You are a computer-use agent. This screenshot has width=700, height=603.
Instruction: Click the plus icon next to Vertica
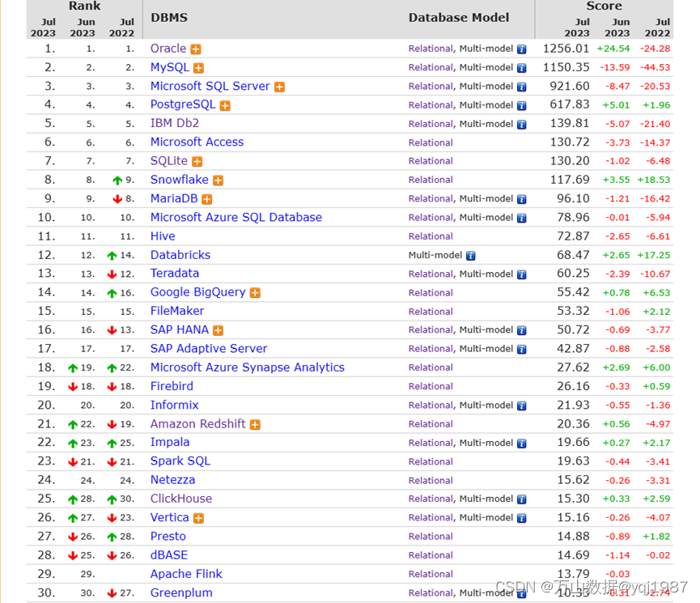pos(198,517)
